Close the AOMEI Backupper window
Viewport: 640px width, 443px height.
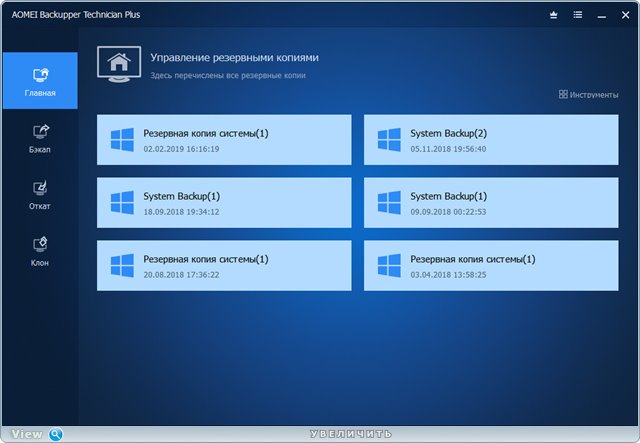(625, 15)
